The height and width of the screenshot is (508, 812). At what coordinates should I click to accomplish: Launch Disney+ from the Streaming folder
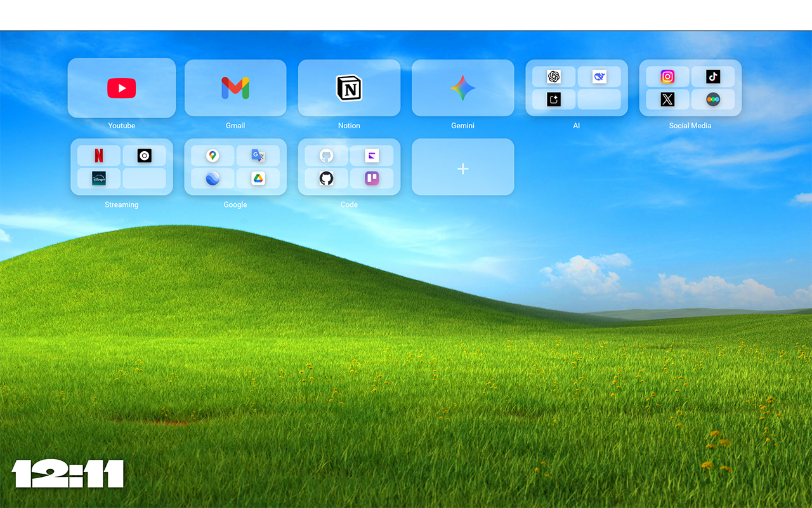[x=99, y=178]
